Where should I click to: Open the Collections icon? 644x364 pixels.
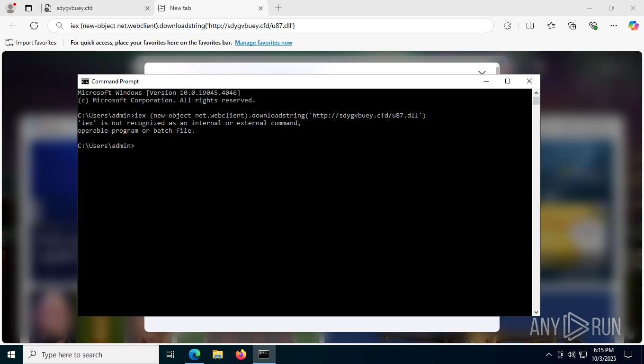(572, 26)
